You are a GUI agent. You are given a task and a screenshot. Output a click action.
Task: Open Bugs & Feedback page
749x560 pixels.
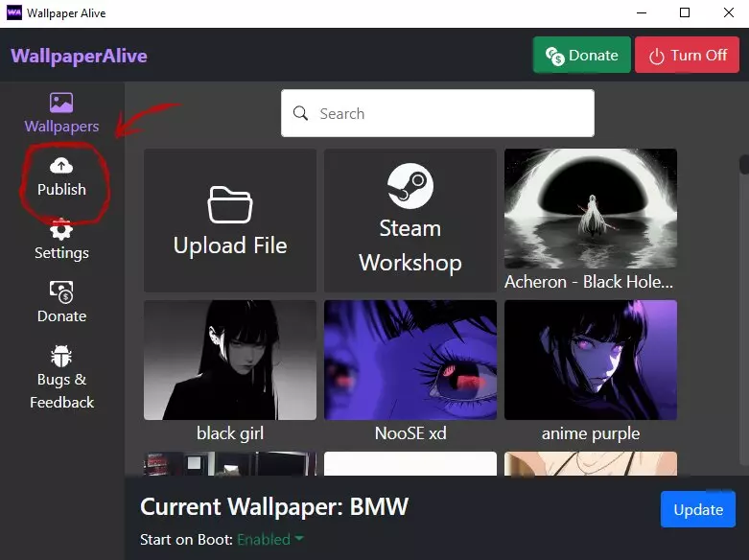(61, 378)
